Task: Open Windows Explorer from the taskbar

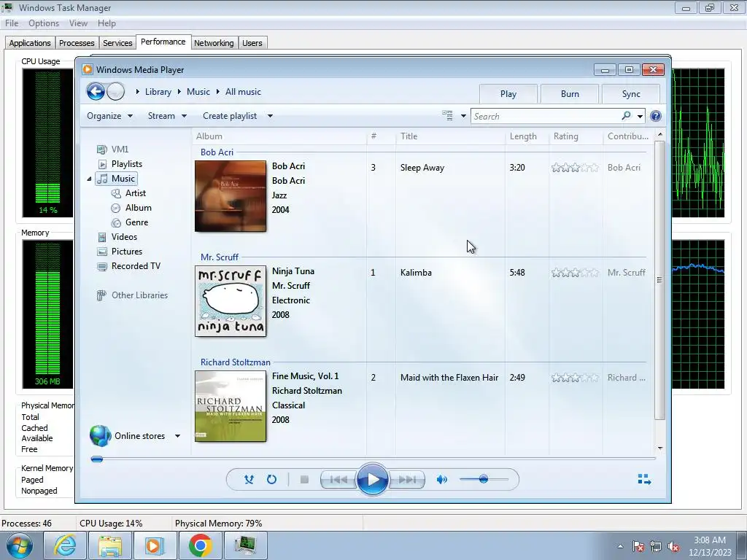Action: coord(109,545)
